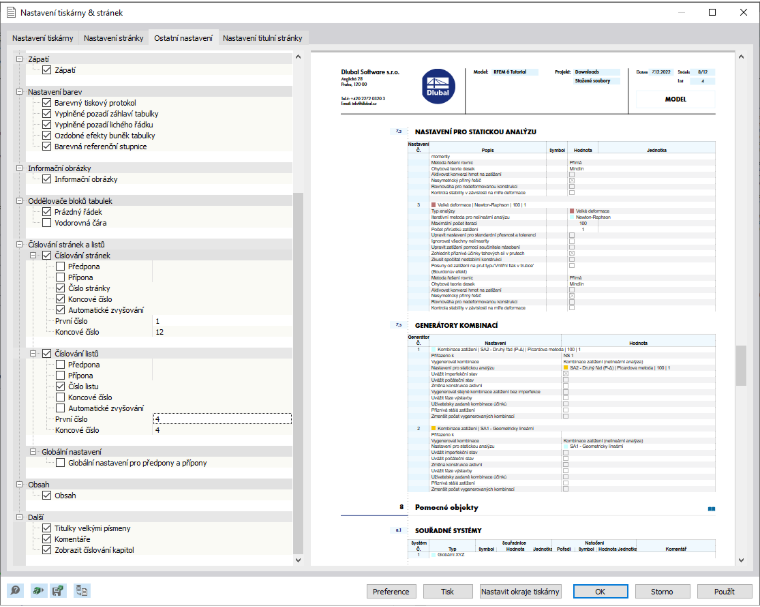The width and height of the screenshot is (760, 607).
Task: Toggle Vyplněné pozadí lichého řádku
Action: [x=47, y=125]
